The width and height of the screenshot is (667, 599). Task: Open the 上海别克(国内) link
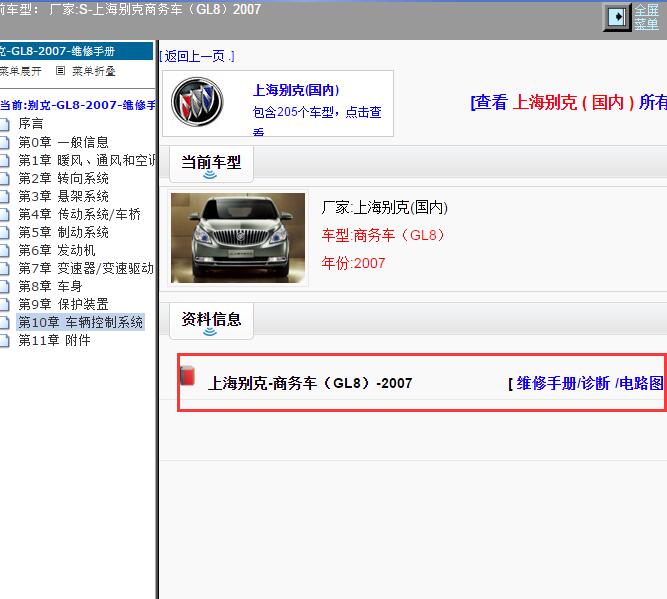point(296,90)
